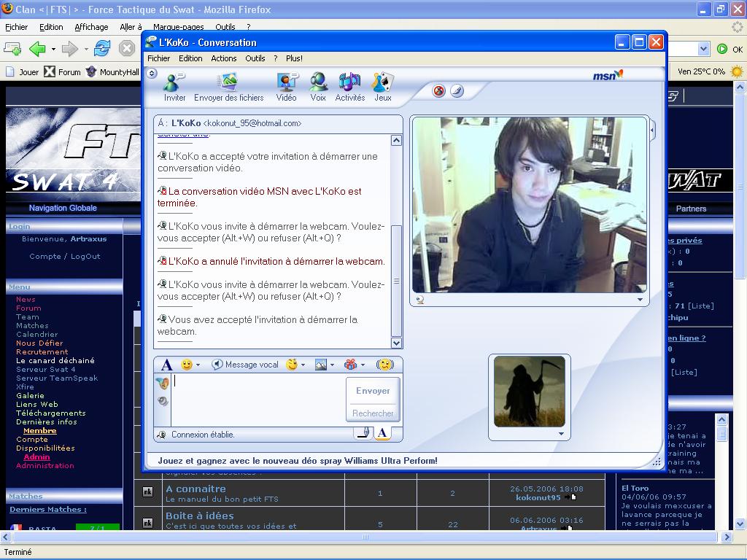This screenshot has width=747, height=560.
Task: Open Boite à idées forum link
Action: (200, 516)
